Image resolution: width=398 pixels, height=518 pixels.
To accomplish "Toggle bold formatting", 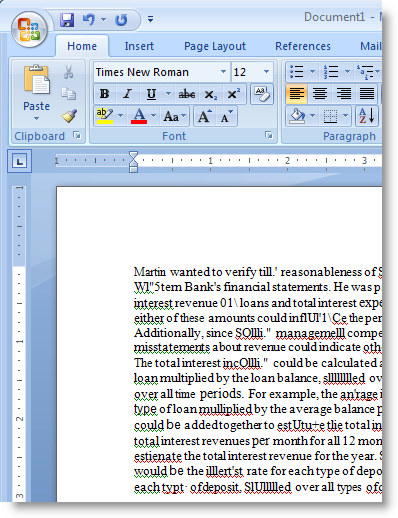I will point(104,94).
